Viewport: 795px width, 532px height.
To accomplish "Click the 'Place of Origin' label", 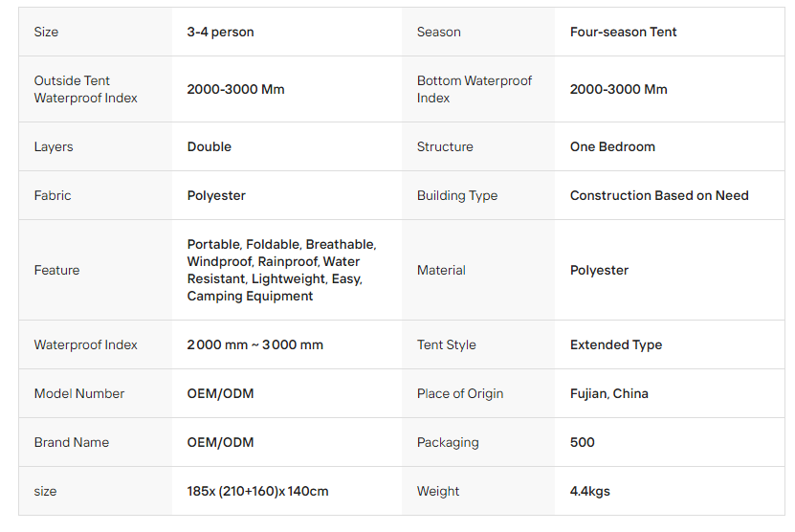I will click(459, 393).
